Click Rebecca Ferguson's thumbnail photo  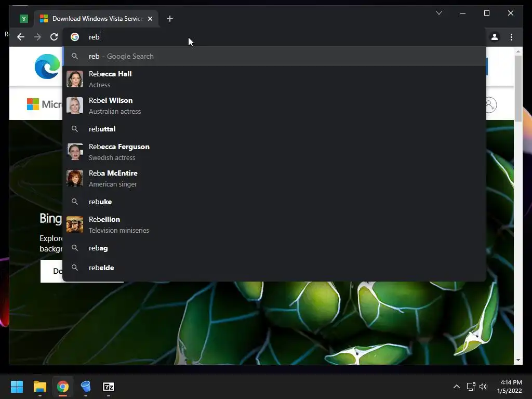tap(75, 152)
